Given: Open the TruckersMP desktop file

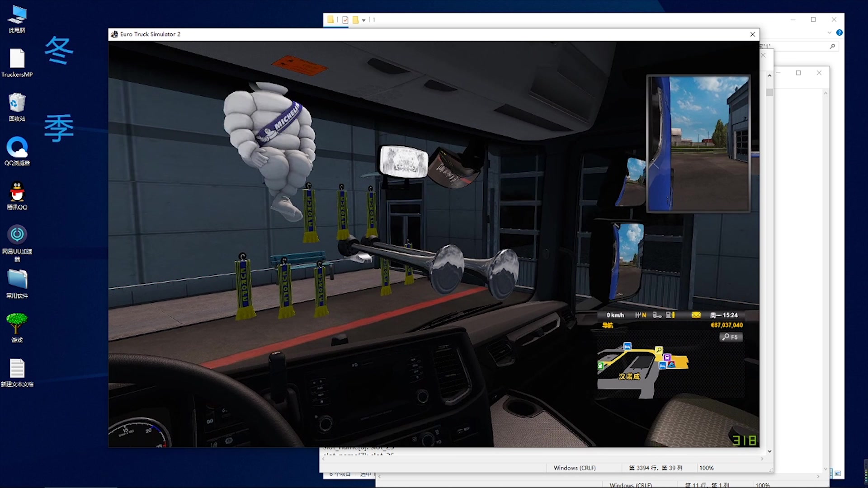Looking at the screenshot, I should pyautogui.click(x=17, y=63).
